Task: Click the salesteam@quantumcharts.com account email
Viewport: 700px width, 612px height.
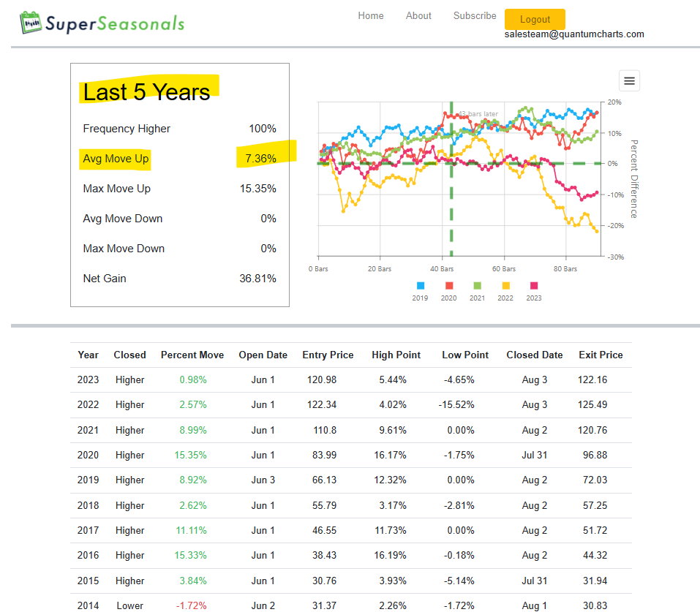Action: tap(574, 34)
